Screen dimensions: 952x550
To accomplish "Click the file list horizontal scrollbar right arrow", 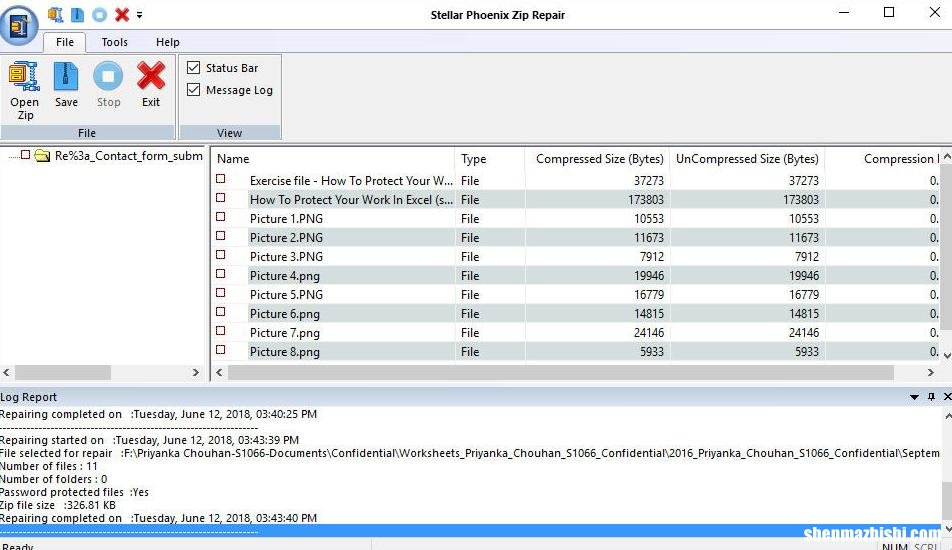I will point(931,372).
